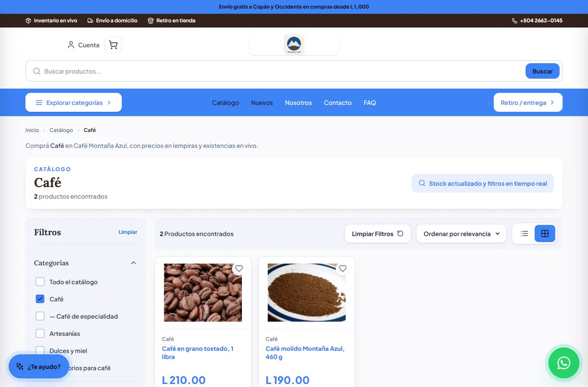
Task: Expand the Explorar categorías menu
Action: click(x=74, y=102)
